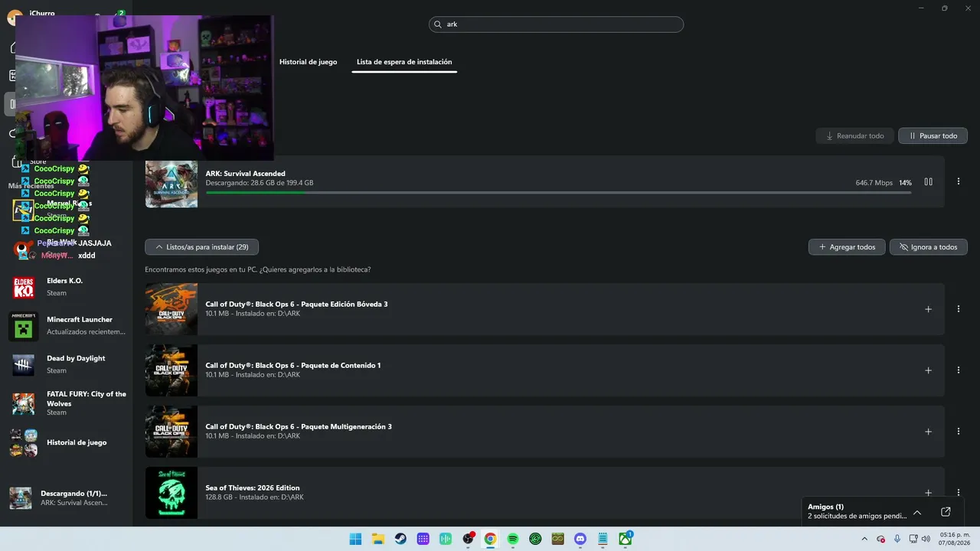Click the 646.7 Mbps download speed
The height and width of the screenshot is (551, 980).
pos(874,183)
